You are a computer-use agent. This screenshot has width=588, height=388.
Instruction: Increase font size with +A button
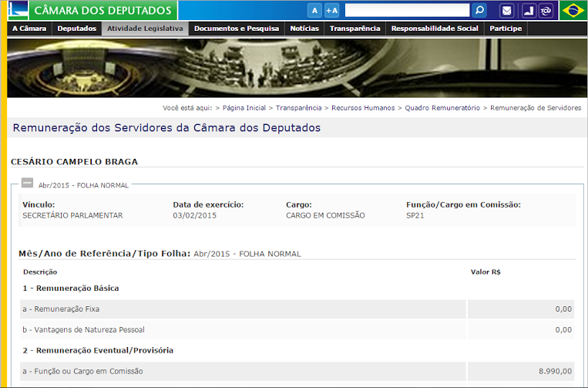tap(332, 11)
